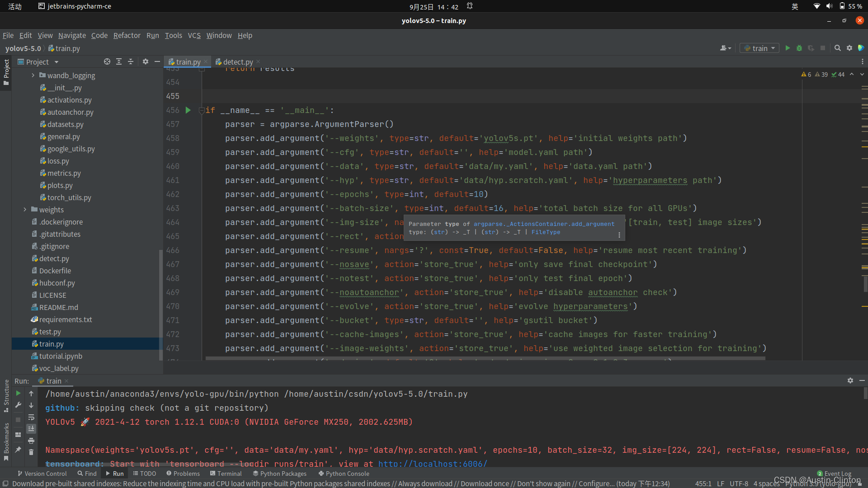
Task: Open Search Everywhere magnifier icon
Action: coord(838,48)
